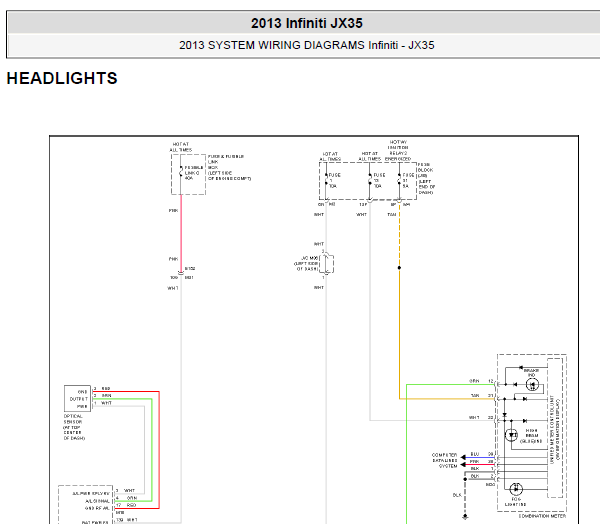The height and width of the screenshot is (524, 600).
Task: Click the '2013 Infiniti JX35' title
Action: point(307,23)
